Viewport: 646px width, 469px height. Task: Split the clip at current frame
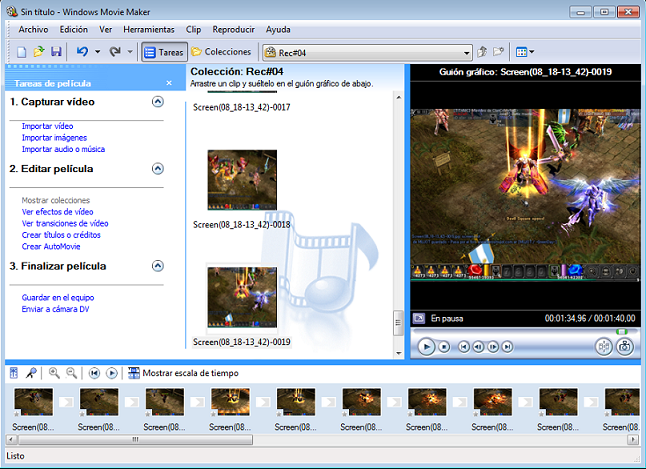tap(604, 347)
